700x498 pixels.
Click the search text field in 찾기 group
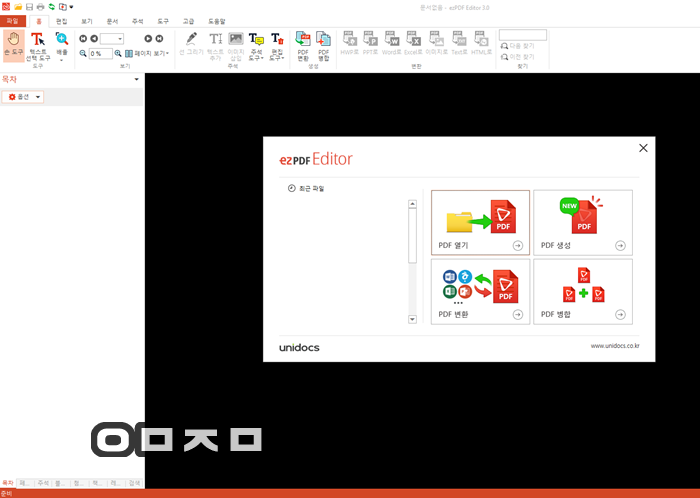(x=523, y=35)
